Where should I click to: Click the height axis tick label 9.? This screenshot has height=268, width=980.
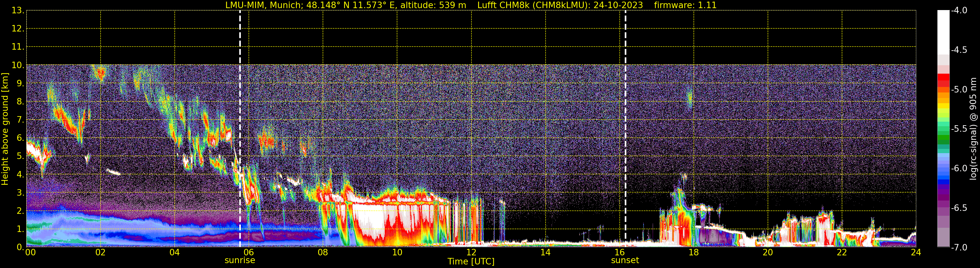(x=20, y=83)
